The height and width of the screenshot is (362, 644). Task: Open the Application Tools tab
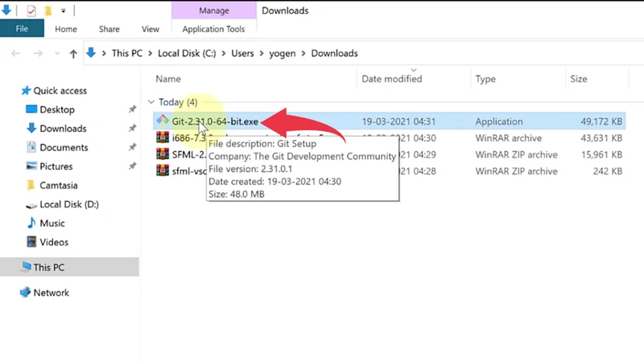click(213, 29)
